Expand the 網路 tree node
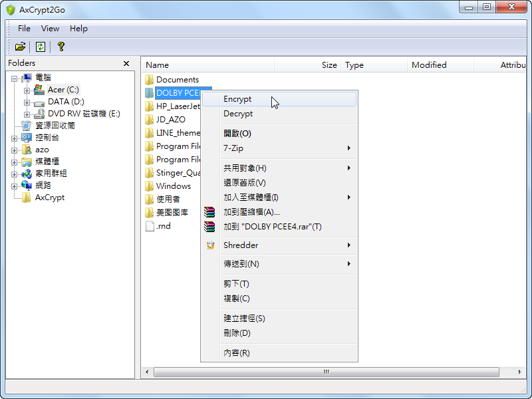 click(x=14, y=186)
